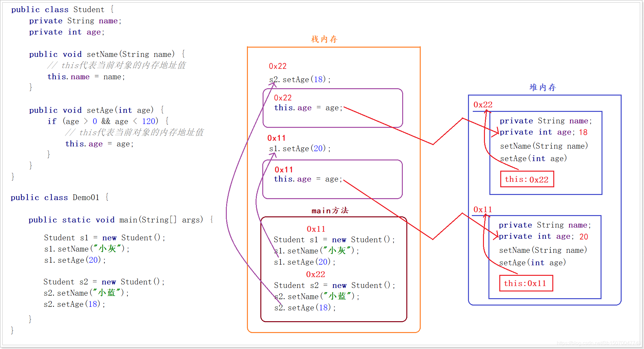Click 'setAge(int age)' in the 0x22 heap object
This screenshot has width=644, height=349.
click(x=533, y=159)
